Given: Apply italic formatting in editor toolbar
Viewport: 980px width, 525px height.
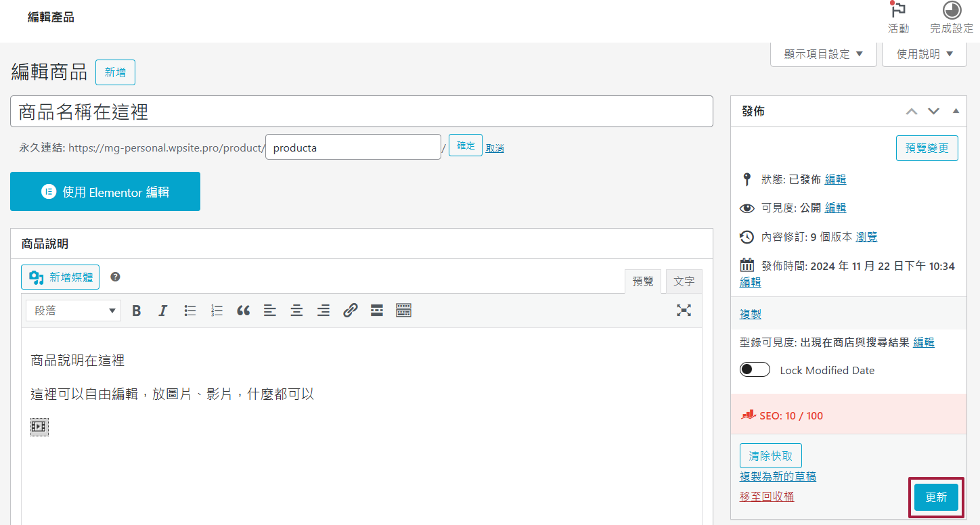Looking at the screenshot, I should 163,311.
